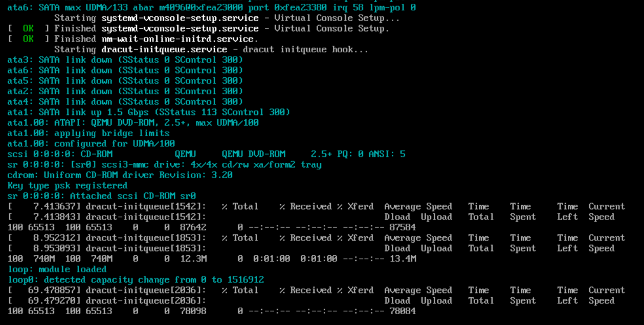This screenshot has height=325, width=644.
Task: Click 'cdrom: Uniform CD-ROM driver Revision' line
Action: pos(120,175)
